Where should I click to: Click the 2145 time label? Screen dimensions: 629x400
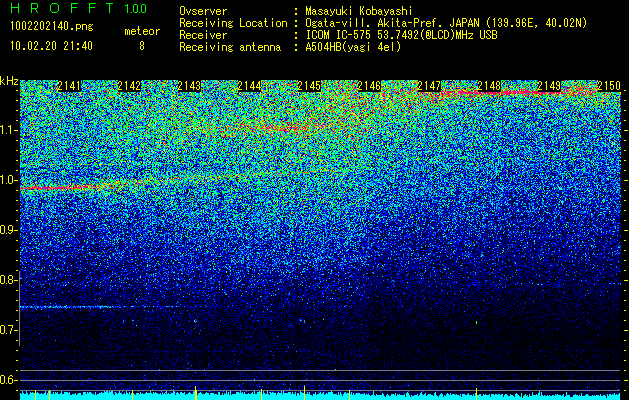(309, 86)
